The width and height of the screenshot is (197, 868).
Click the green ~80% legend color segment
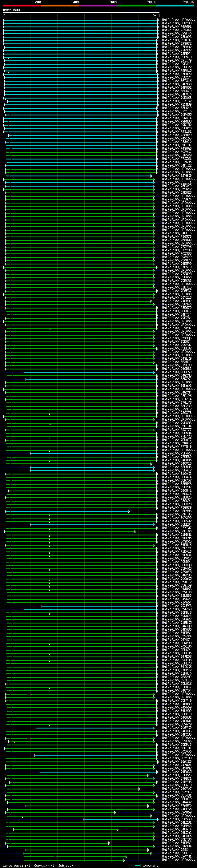click(137, 6)
